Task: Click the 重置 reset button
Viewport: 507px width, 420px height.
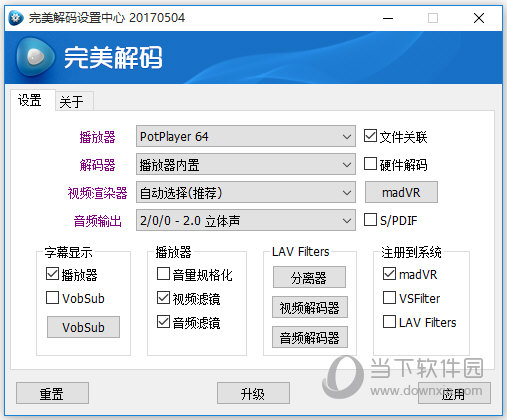Action: pos(52,393)
